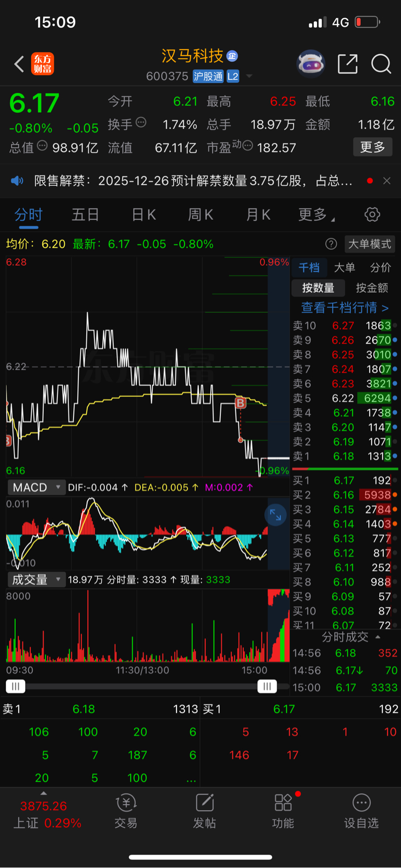Switch to the 五日 tab
Image resolution: width=401 pixels, height=868 pixels.
85,215
